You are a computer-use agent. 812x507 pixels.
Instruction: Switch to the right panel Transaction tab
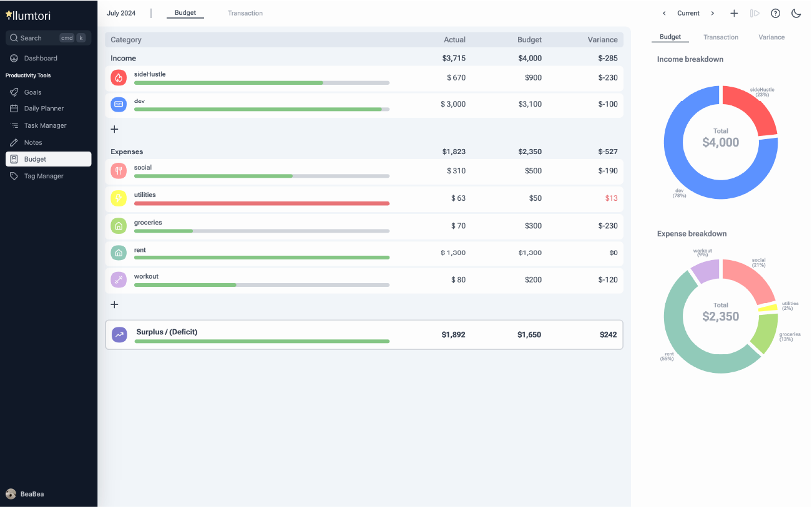click(x=721, y=37)
